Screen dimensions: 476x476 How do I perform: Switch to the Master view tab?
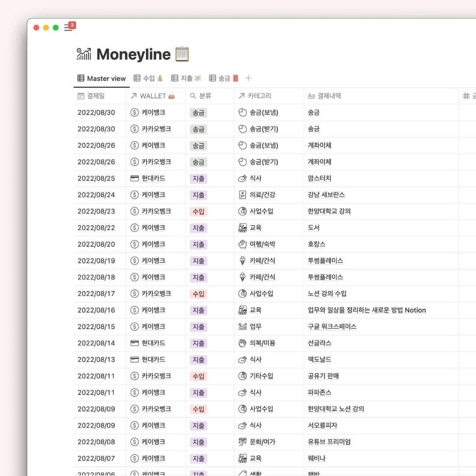click(102, 78)
